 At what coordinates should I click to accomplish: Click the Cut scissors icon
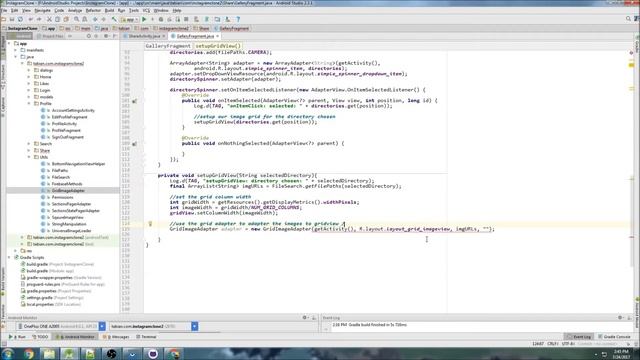tap(49, 19)
